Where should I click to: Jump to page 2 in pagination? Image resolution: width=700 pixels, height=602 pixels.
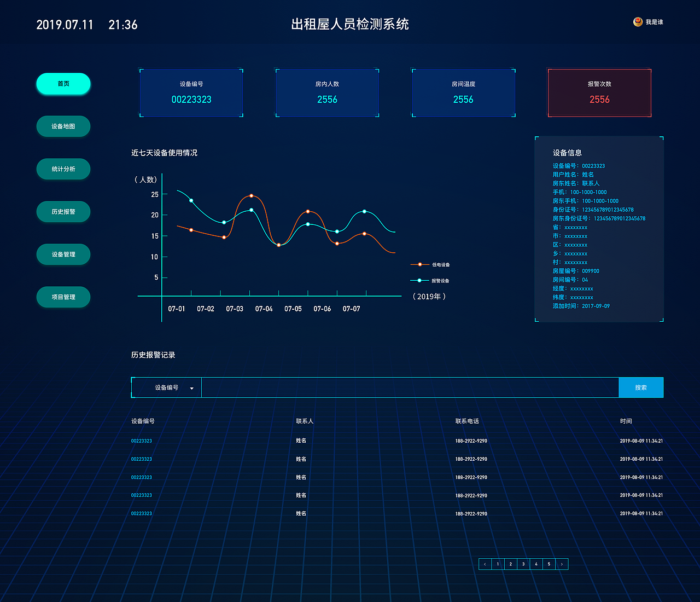point(511,564)
